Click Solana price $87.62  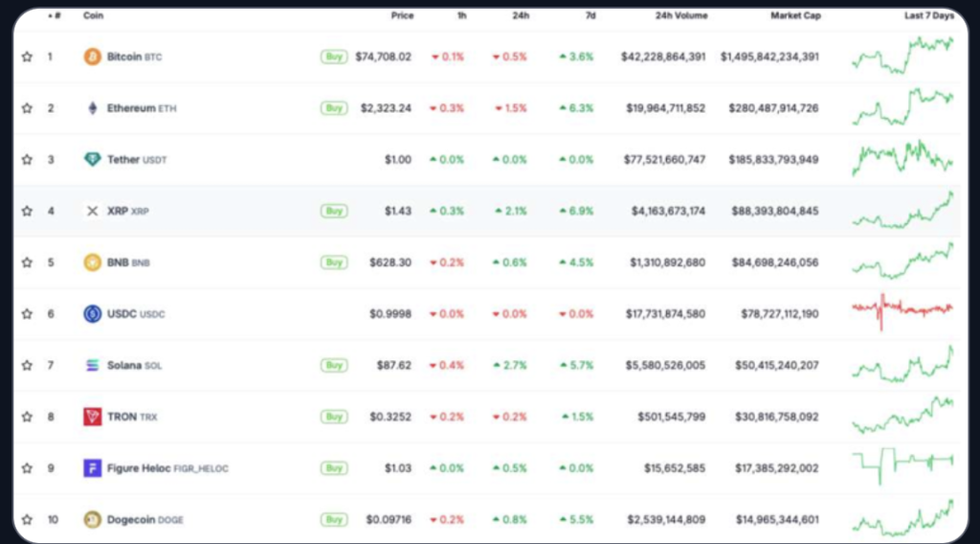[x=393, y=365]
